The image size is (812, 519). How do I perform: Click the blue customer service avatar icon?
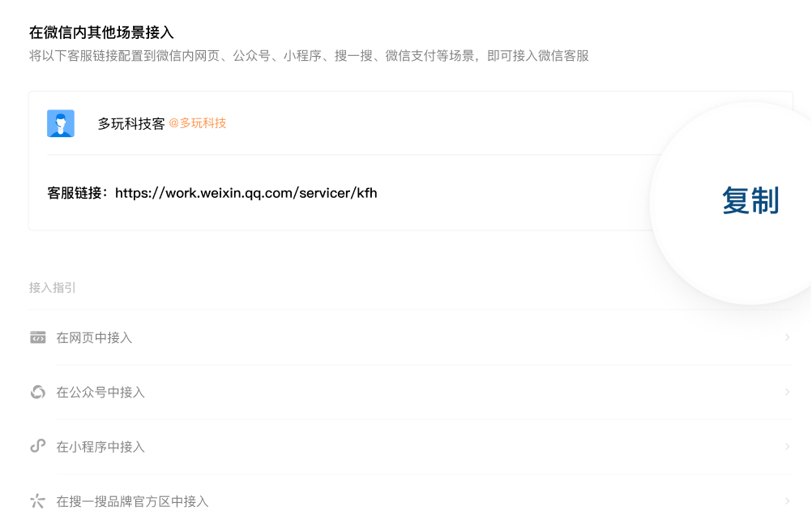click(x=61, y=123)
